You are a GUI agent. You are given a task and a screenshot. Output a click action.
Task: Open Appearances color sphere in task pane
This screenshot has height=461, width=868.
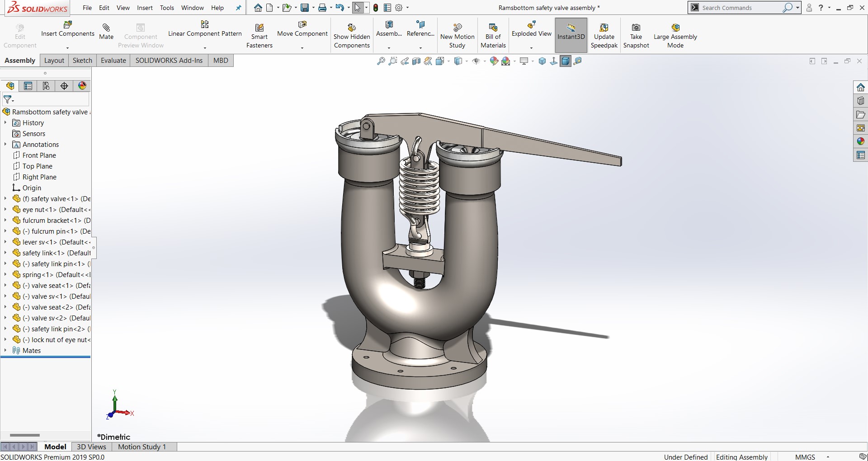click(860, 141)
